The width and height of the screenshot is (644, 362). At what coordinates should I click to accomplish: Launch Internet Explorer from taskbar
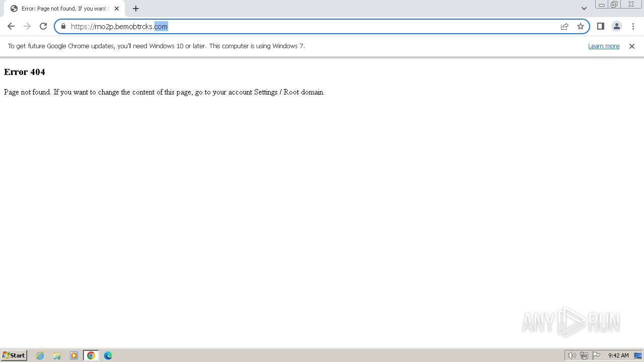pyautogui.click(x=40, y=355)
